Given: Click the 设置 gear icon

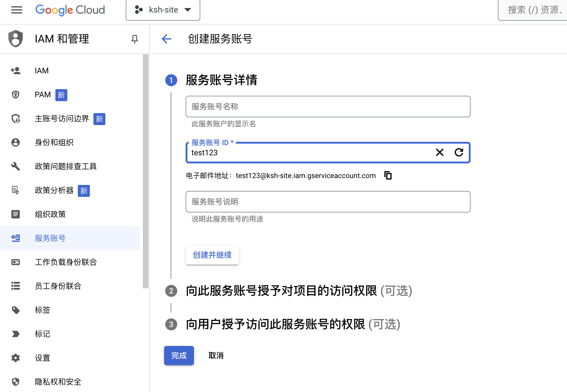Looking at the screenshot, I should pyautogui.click(x=16, y=358).
